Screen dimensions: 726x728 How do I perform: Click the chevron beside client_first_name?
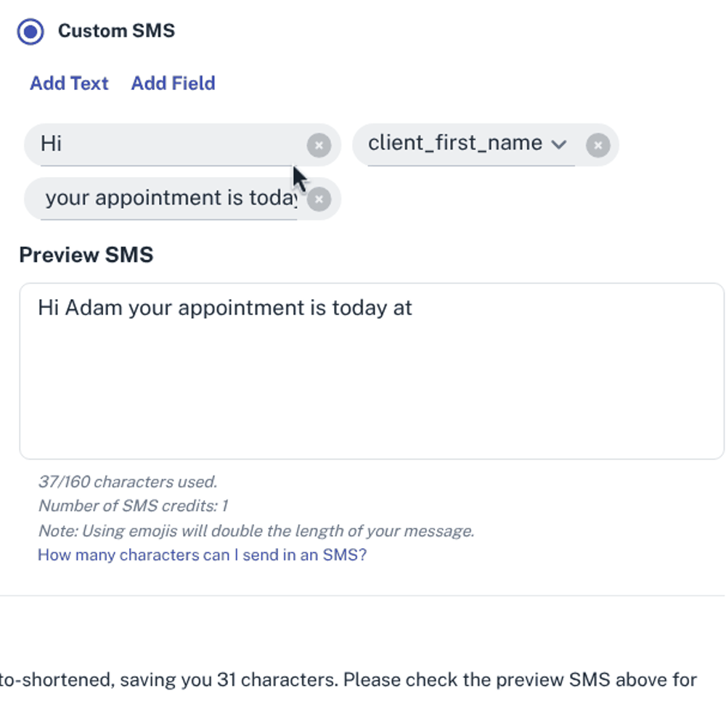(x=558, y=144)
